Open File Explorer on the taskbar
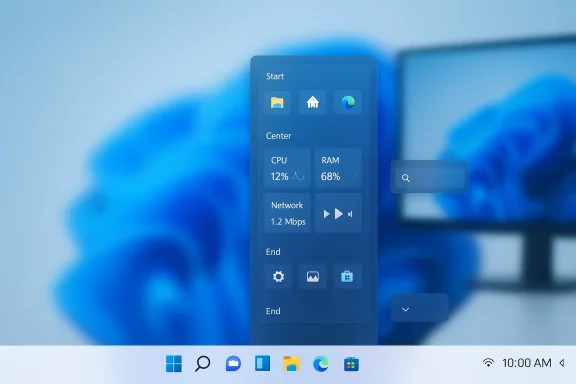576x384 pixels. pos(291,363)
